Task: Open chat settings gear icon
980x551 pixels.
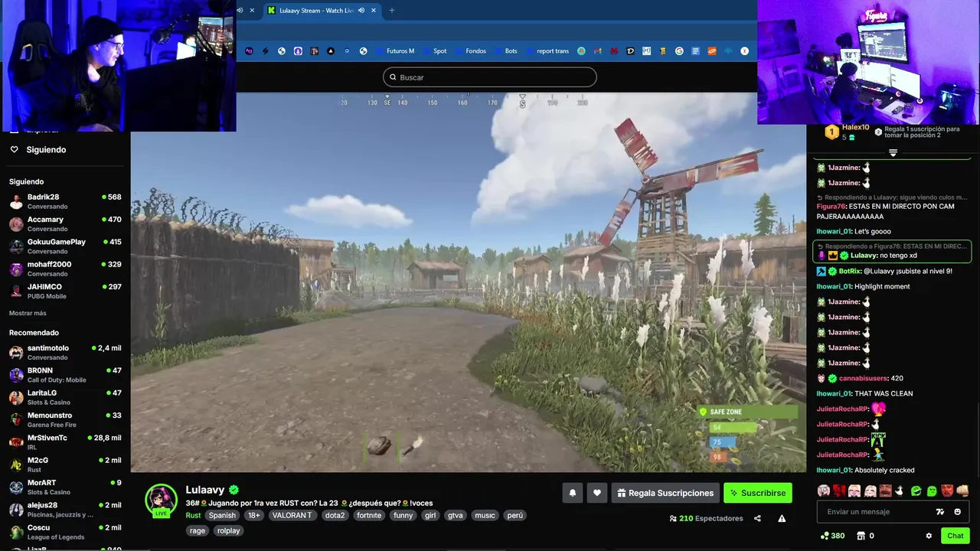Action: click(x=929, y=536)
